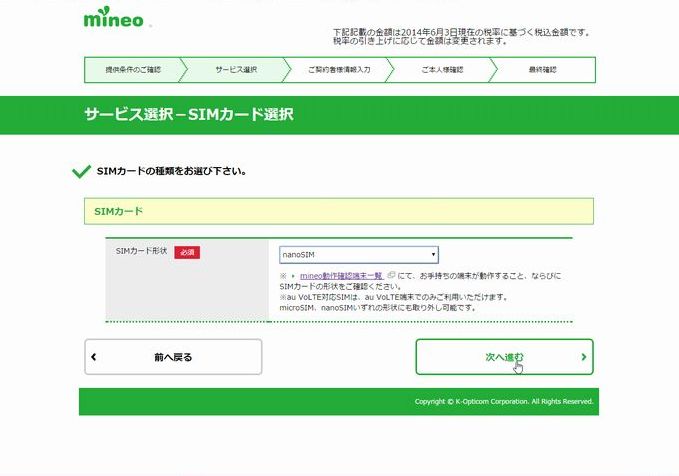Screen dimensions: 679x476
Task: Select the サービス選択 step
Action: pyautogui.click(x=236, y=70)
